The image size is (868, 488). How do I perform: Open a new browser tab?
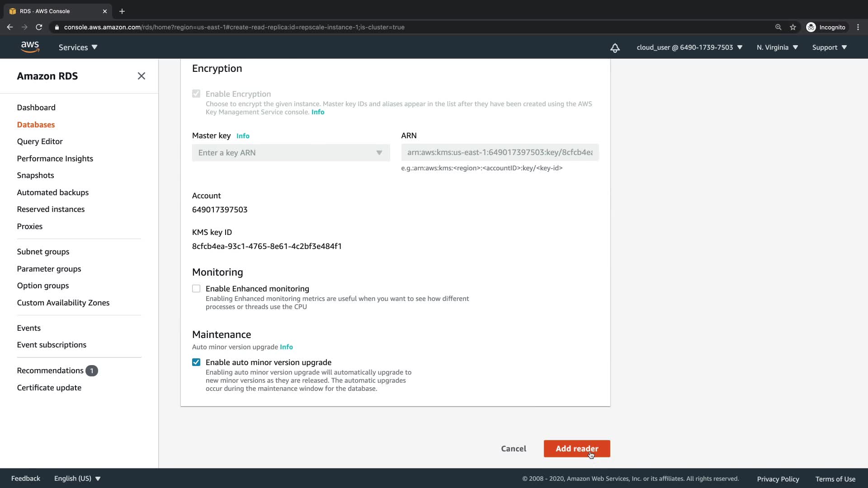click(x=122, y=11)
